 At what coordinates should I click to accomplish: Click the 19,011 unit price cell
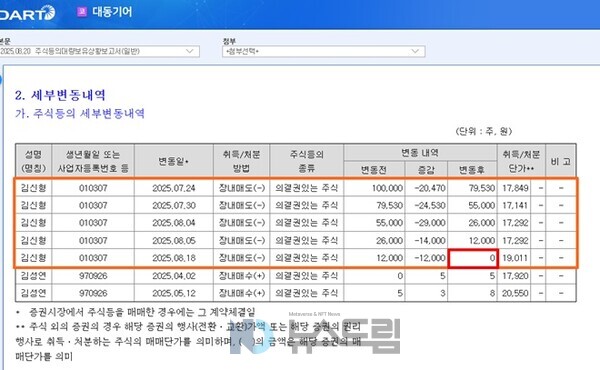coord(514,258)
